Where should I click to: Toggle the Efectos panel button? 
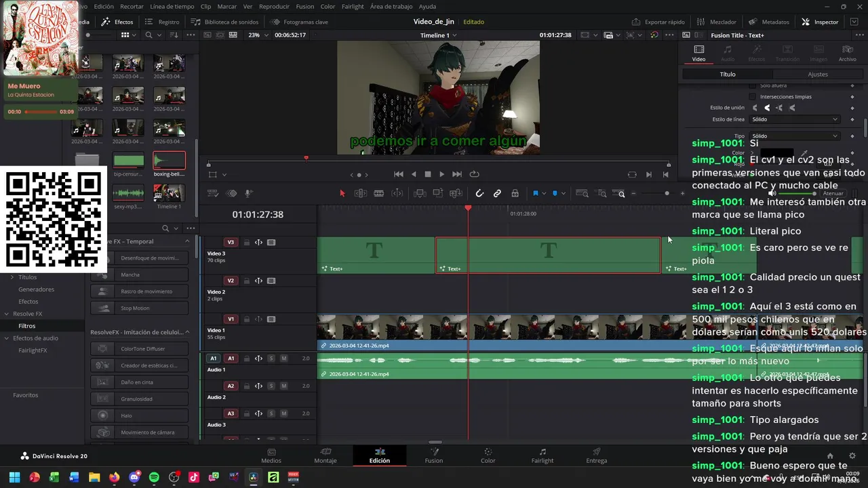[x=117, y=22]
